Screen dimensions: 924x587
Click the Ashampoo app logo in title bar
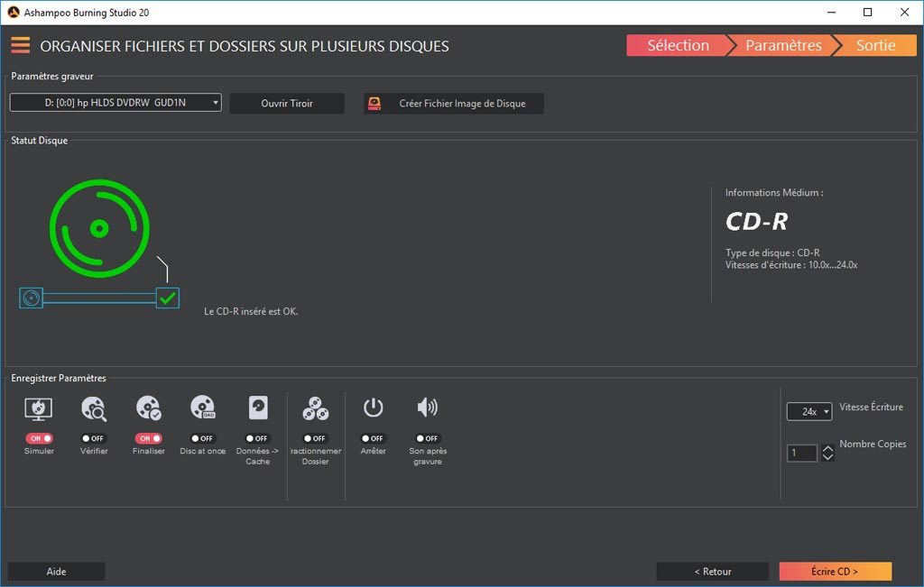(13, 13)
